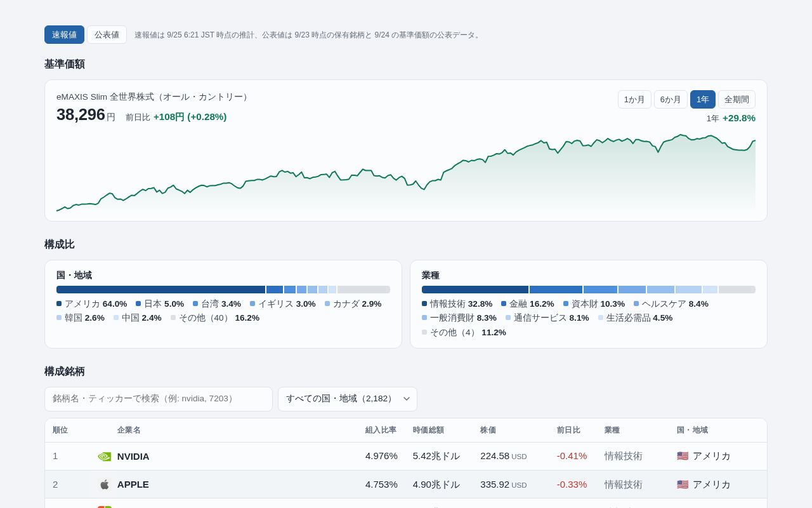The width and height of the screenshot is (812, 508).
Task: Click the 組入比率 column header
Action: coord(381,431)
